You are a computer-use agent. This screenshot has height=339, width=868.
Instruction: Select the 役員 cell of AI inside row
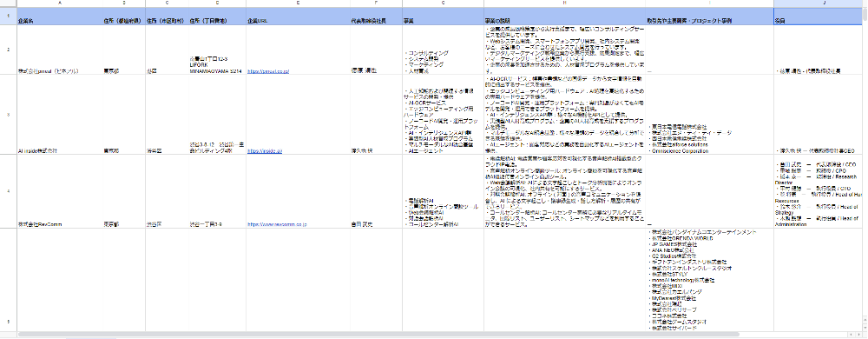click(x=819, y=115)
